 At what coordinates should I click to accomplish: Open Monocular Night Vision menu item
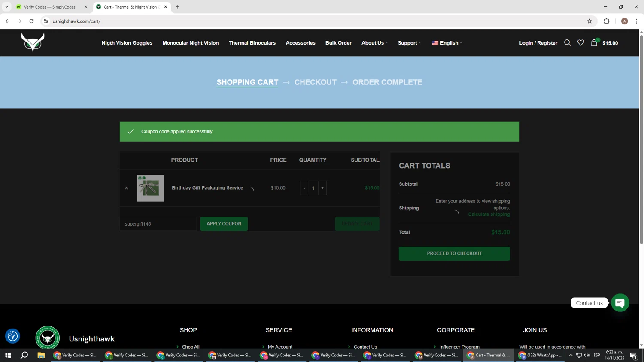click(x=191, y=43)
